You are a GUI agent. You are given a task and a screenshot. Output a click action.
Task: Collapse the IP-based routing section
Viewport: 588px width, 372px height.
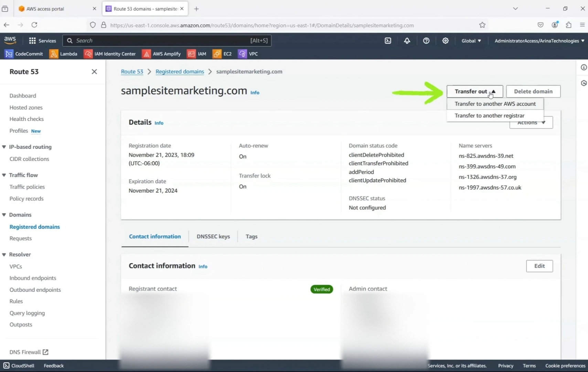click(4, 147)
